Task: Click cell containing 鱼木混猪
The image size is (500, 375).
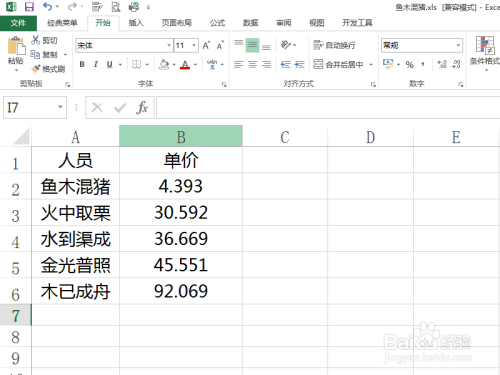Action: [76, 186]
